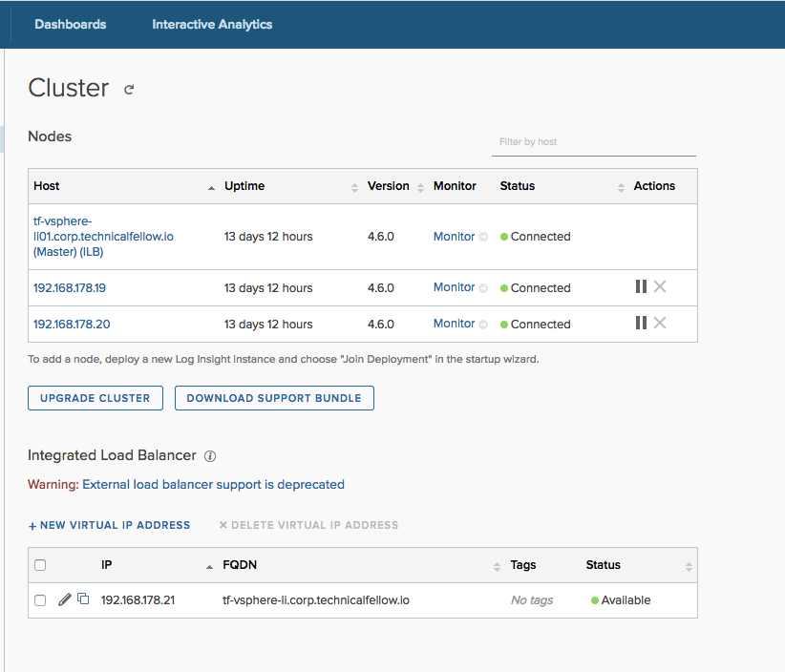
Task: Click Delete Virtual IP Address
Action: click(308, 525)
